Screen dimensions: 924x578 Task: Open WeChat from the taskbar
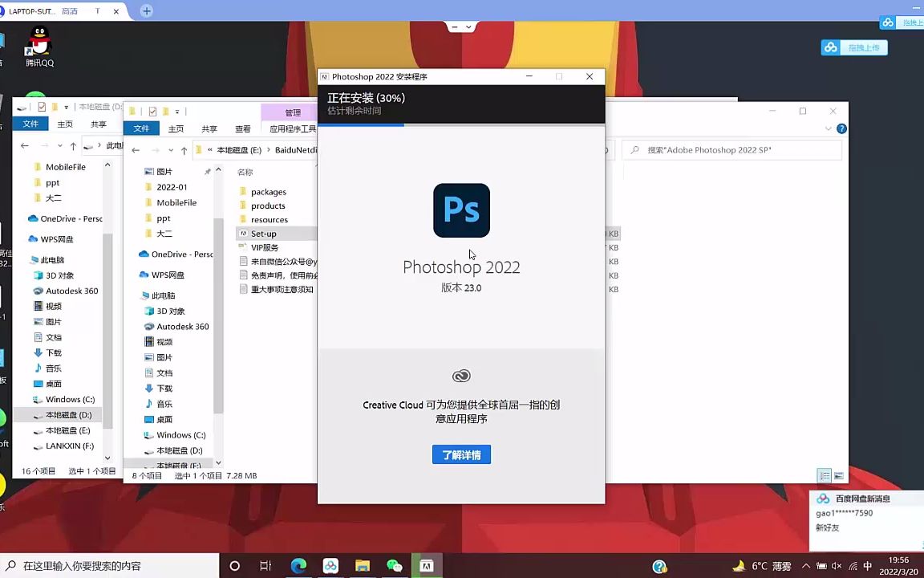[x=395, y=566]
